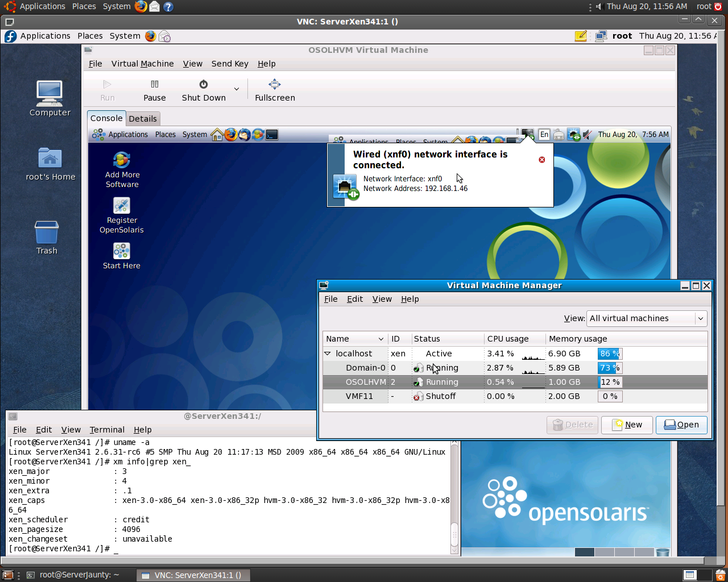
Task: Open System menu in the Ubuntu top panel
Action: pyautogui.click(x=117, y=6)
